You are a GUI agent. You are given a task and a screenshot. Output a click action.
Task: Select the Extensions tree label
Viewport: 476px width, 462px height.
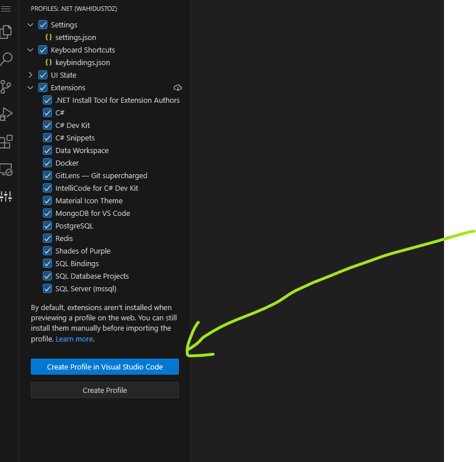[x=68, y=88]
